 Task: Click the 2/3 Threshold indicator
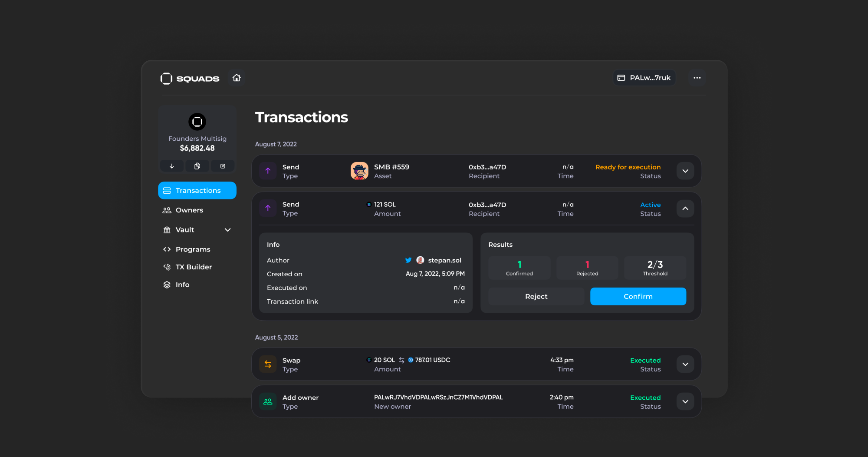click(x=655, y=268)
